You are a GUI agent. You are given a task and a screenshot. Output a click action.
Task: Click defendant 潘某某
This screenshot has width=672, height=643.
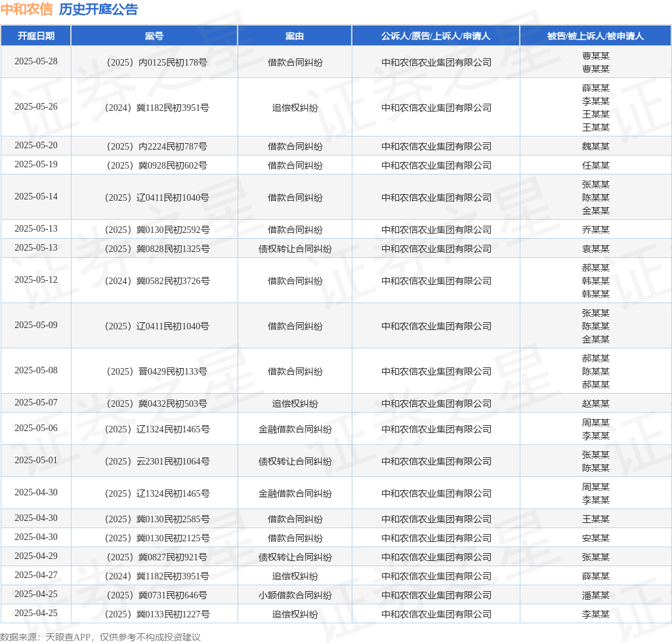596,596
